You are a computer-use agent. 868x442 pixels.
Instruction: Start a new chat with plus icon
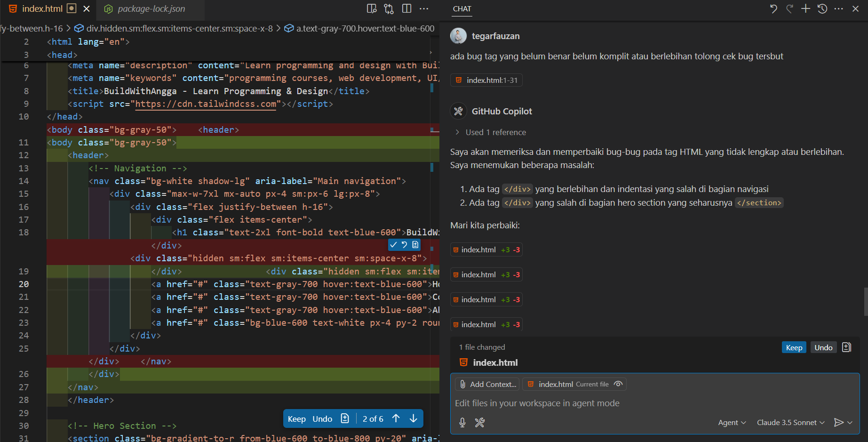806,8
